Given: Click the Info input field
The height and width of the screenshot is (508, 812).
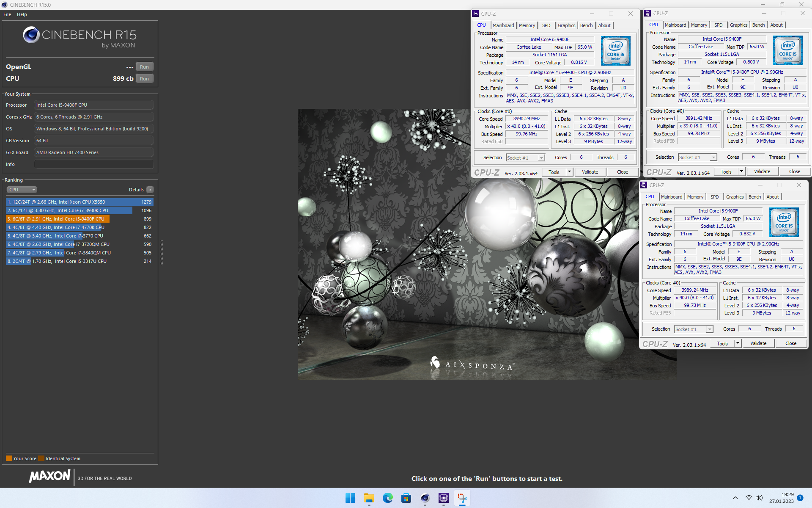Looking at the screenshot, I should (x=94, y=164).
